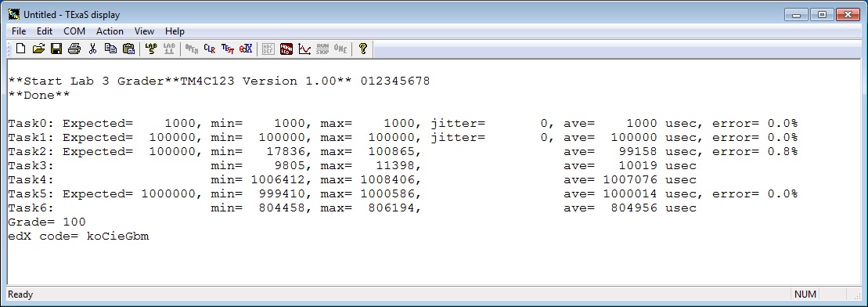Click the edX code 'koCieGbm'
The image size is (868, 307).
pos(118,237)
